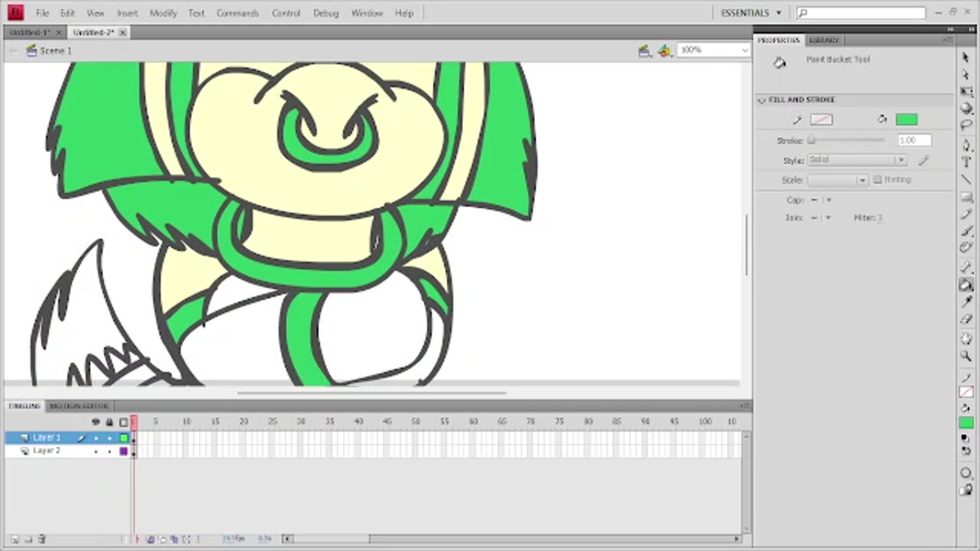This screenshot has width=980, height=551.
Task: Select the Rectangle tool
Action: [965, 197]
